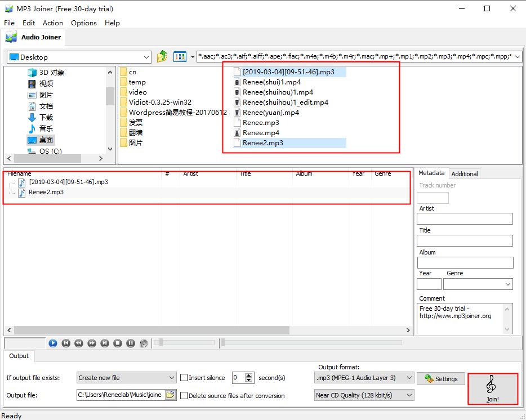Screen dimensions: 526x420
Task: Open the cn folder
Action: tap(128, 72)
